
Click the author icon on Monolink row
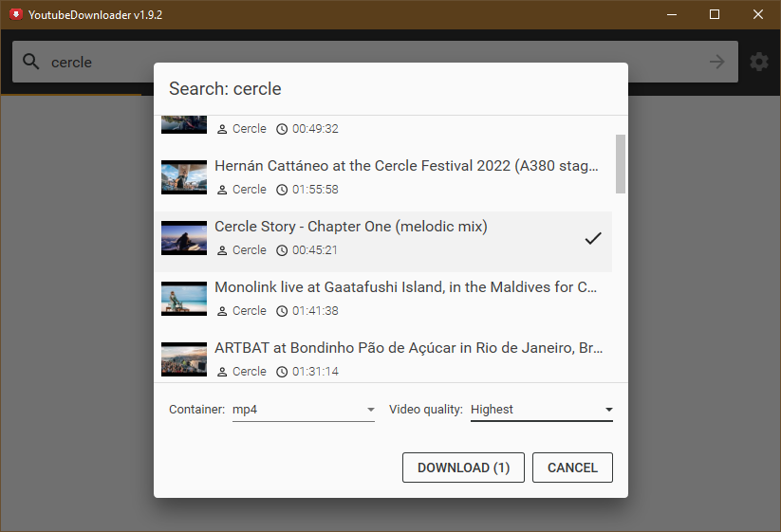tap(222, 312)
